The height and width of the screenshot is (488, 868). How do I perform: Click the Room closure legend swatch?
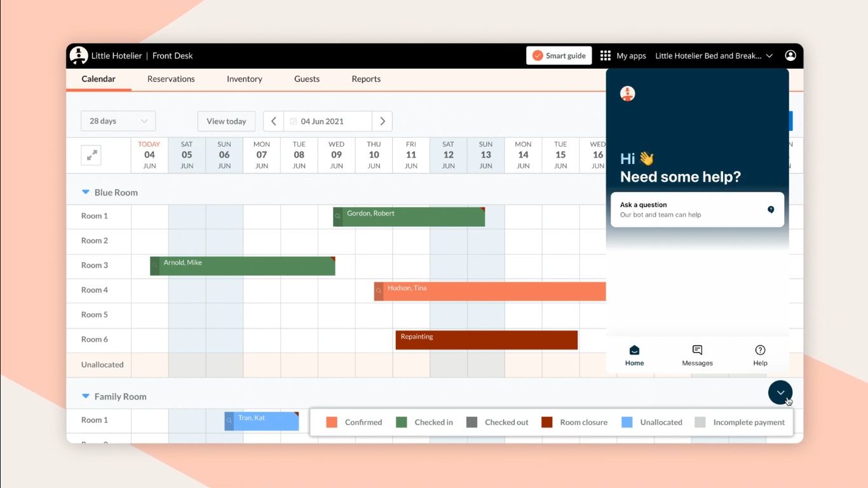click(547, 422)
